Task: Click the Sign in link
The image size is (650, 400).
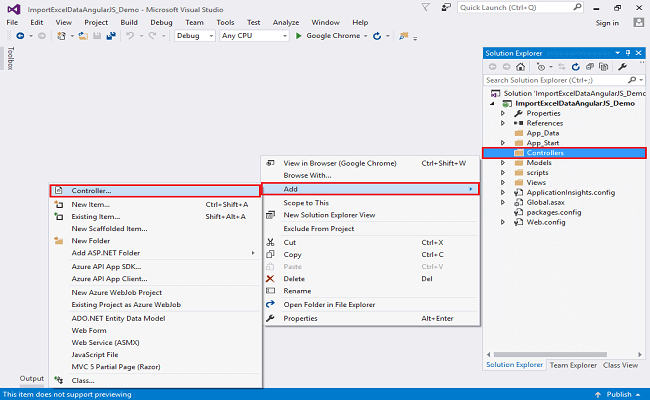Action: click(x=607, y=23)
